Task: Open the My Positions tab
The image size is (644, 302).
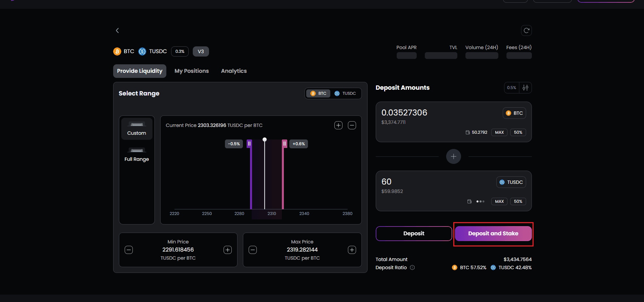Action: [192, 71]
